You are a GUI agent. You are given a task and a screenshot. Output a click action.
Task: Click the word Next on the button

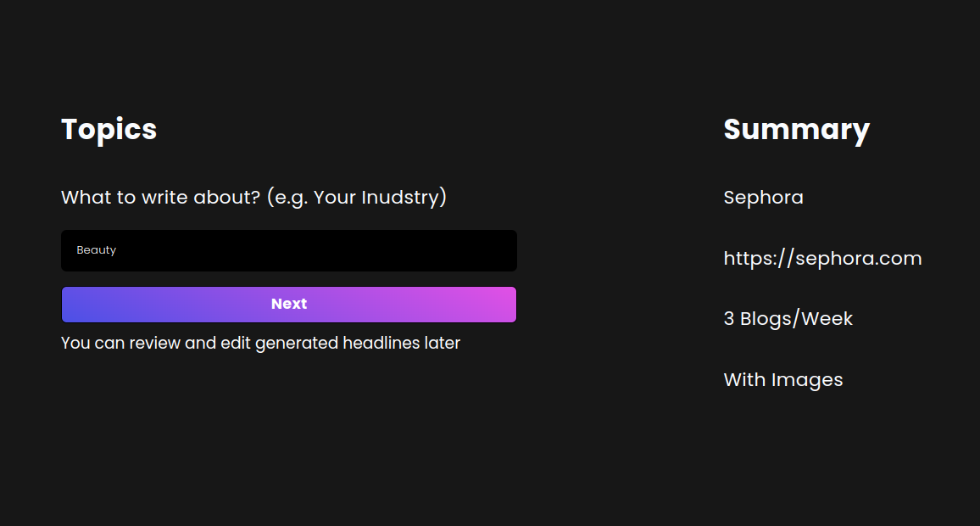(289, 304)
